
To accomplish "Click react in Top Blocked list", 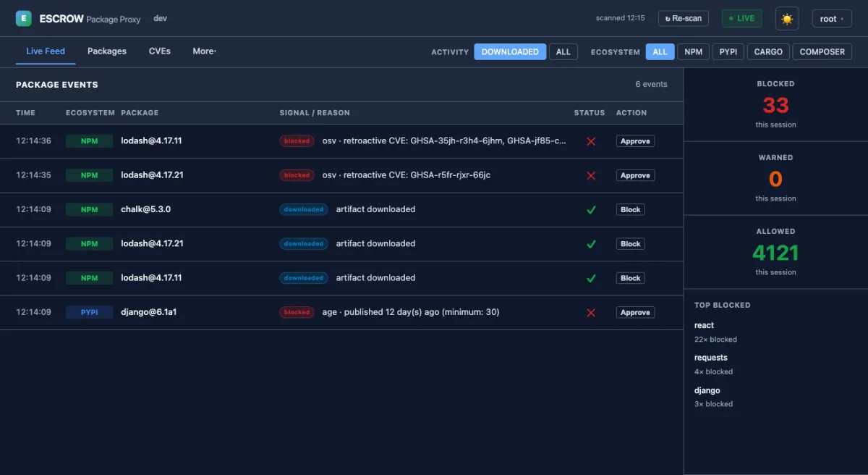I will [704, 325].
